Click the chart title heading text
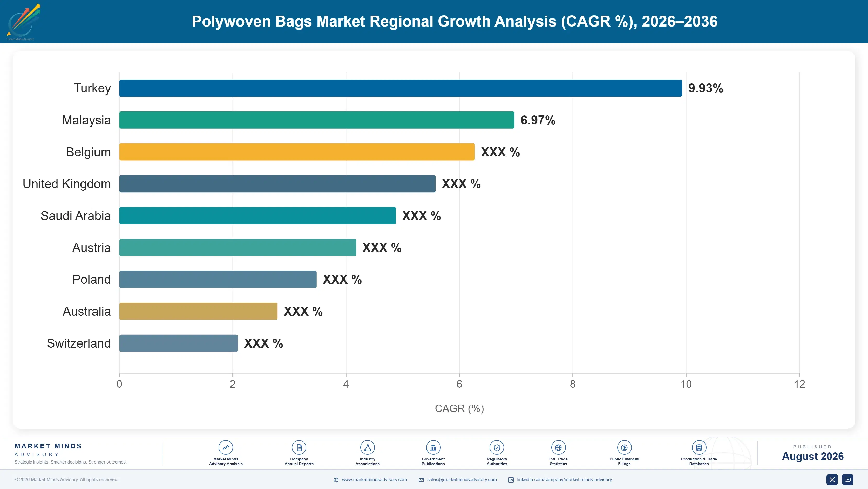 [x=455, y=21]
